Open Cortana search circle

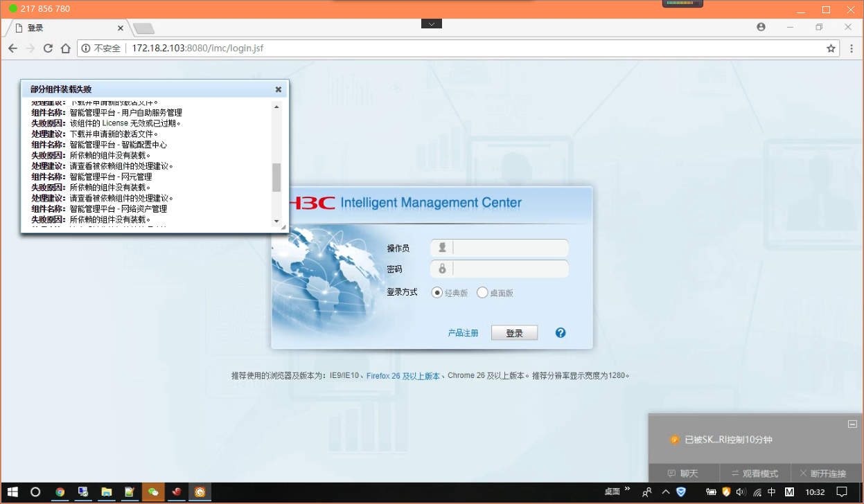coord(35,492)
